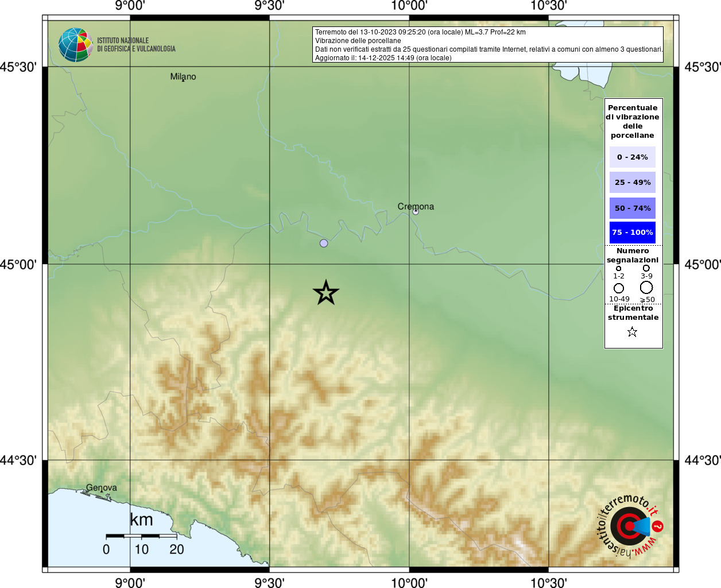Click the bottom 9°00' longitude label

pos(130,582)
